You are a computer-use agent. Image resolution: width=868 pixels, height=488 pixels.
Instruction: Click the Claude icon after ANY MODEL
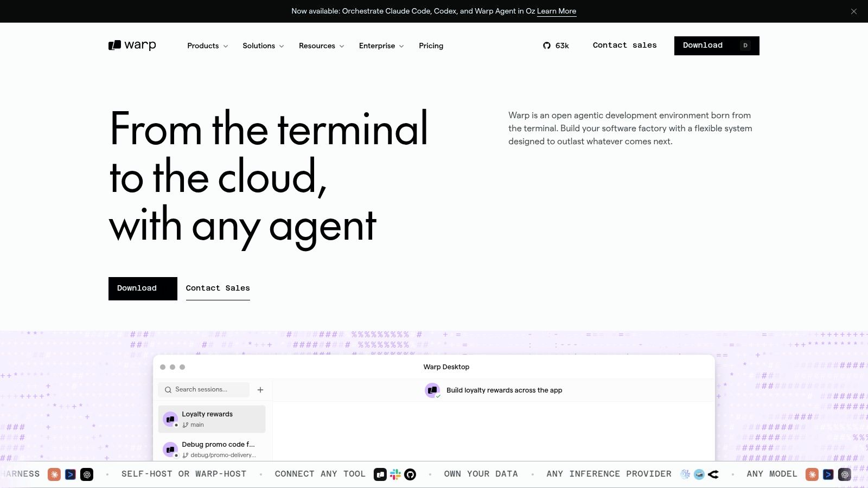coord(812,474)
